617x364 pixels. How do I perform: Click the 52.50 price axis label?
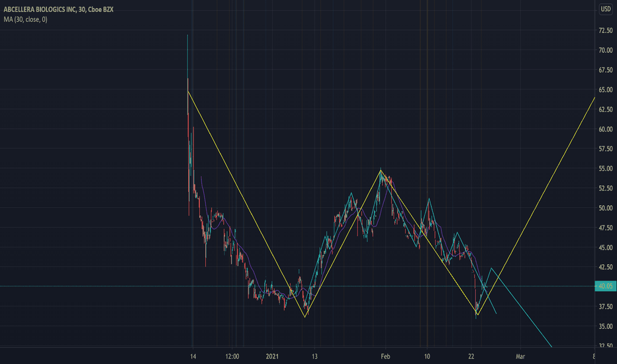pyautogui.click(x=606, y=188)
